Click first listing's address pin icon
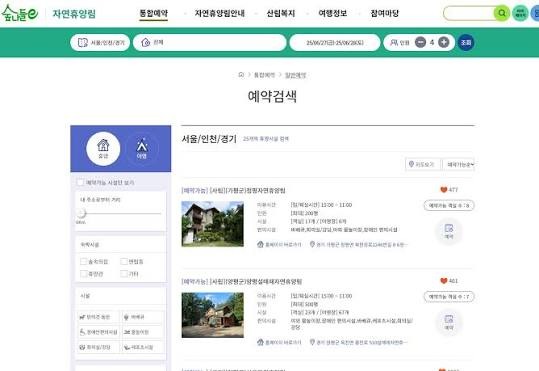 coord(312,244)
